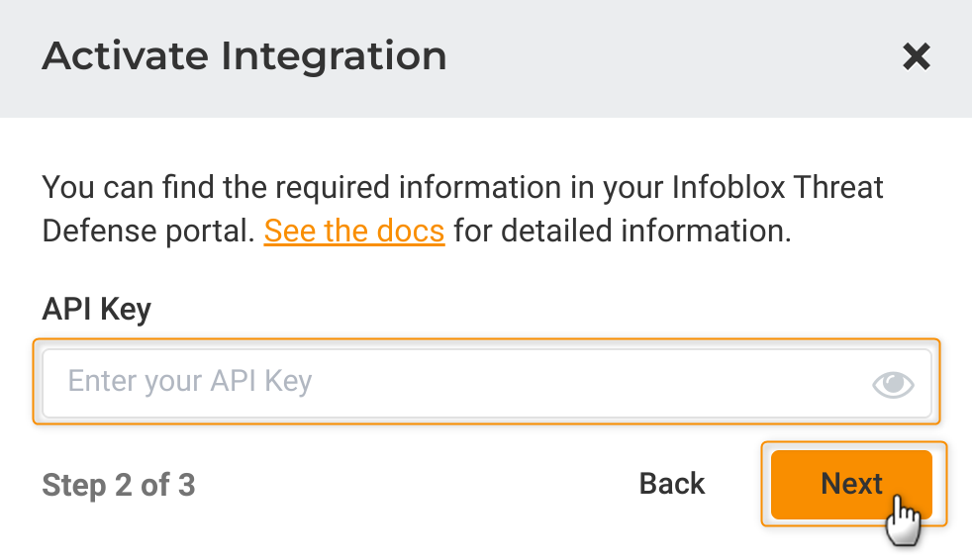Screen dimensions: 972x560
Task: Return to previous step with Back
Action: tap(672, 484)
